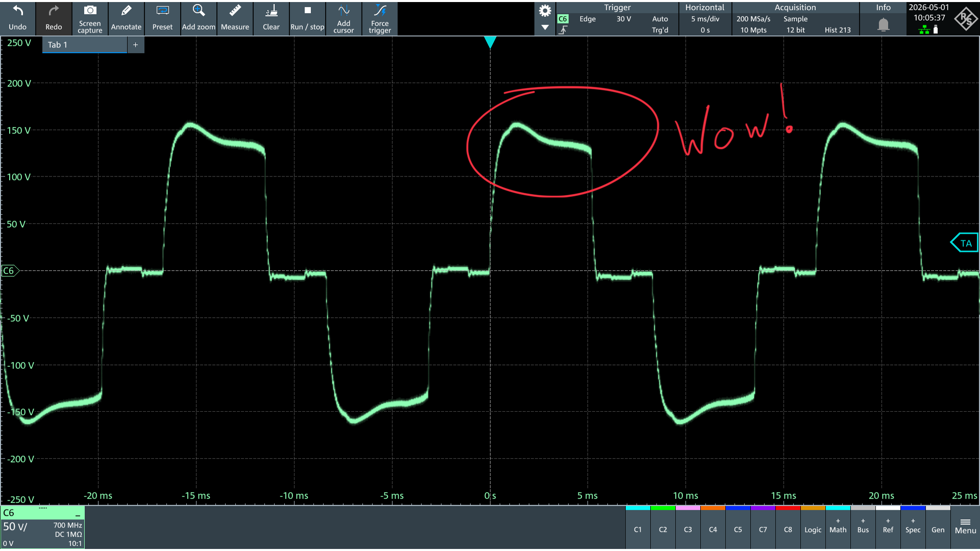This screenshot has width=980, height=551.
Task: Click the Rohde & Schwarz logo icon
Action: tap(966, 19)
